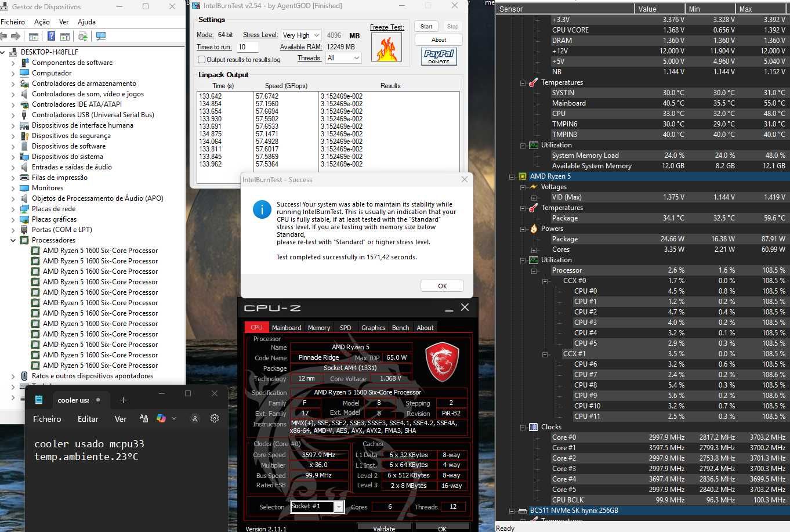Click the BC511 NVMe drive icon in HWMonitor
The image size is (790, 532).
point(523,511)
